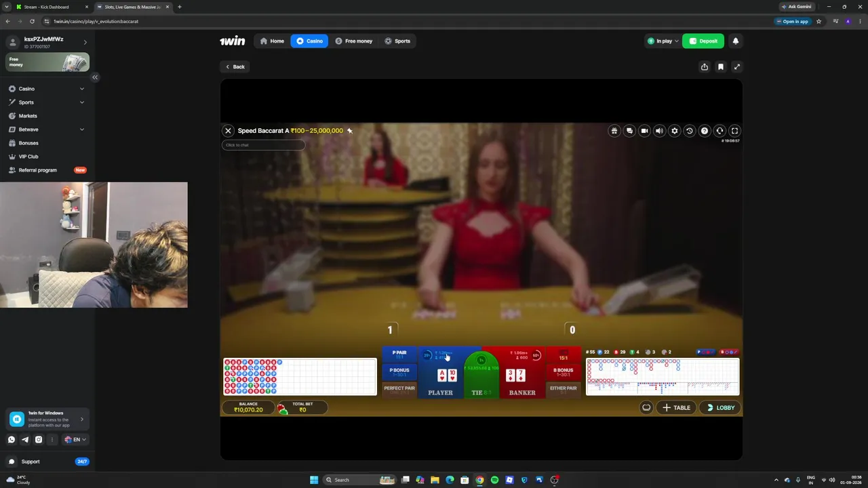Viewport: 868px width, 488px height.
Task: Open the Instagram social link
Action: [x=39, y=440]
